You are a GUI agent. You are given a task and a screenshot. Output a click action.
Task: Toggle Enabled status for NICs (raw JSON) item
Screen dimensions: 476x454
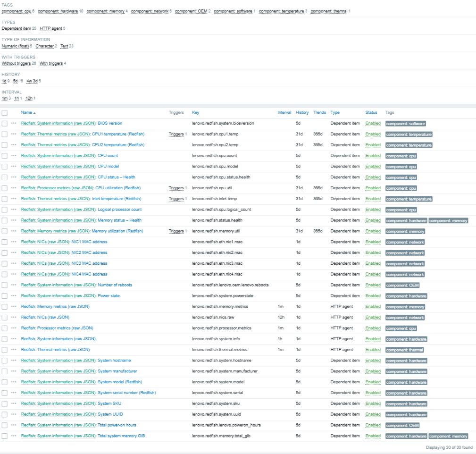(373, 317)
